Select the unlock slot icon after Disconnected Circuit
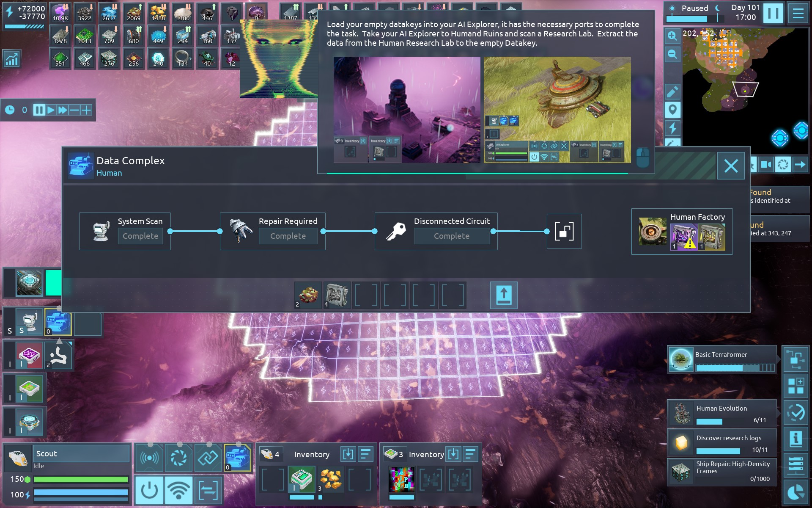This screenshot has width=812, height=508. click(x=564, y=231)
